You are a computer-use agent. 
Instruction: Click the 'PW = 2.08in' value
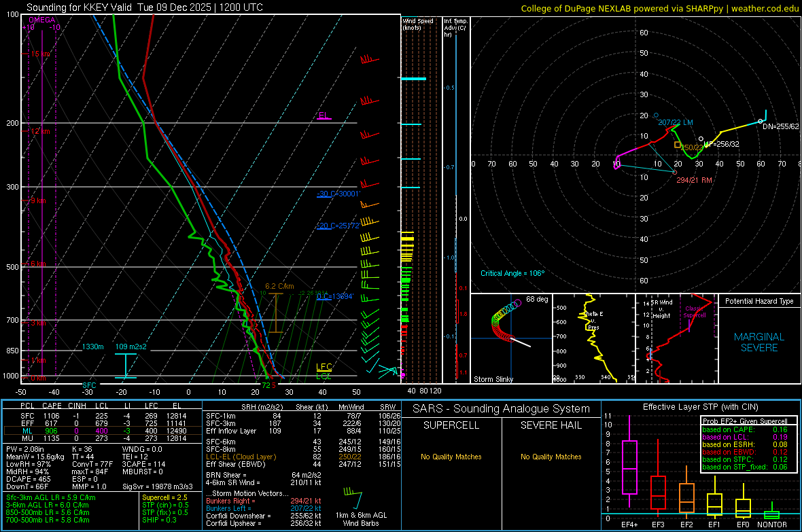pos(25,449)
